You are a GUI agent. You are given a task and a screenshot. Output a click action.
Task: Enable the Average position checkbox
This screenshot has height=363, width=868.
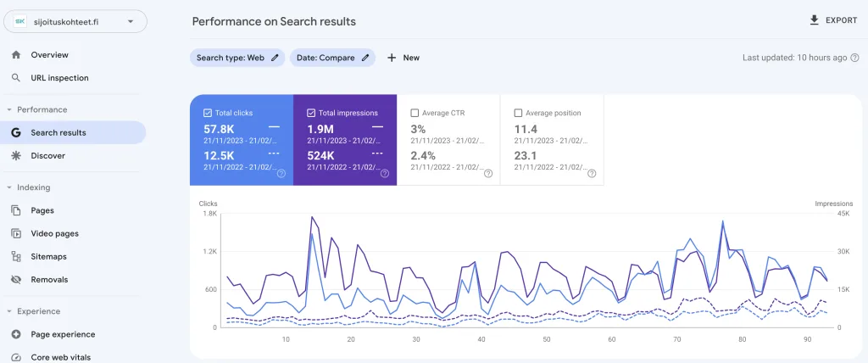pyautogui.click(x=518, y=113)
